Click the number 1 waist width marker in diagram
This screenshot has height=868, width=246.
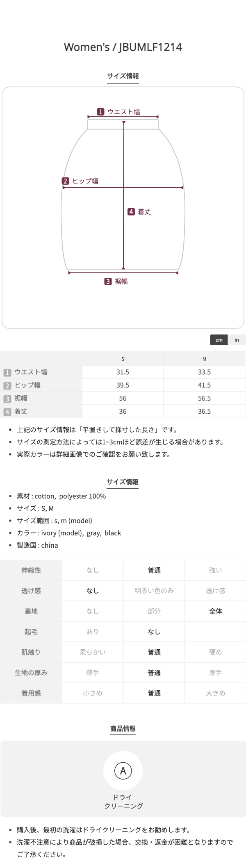point(100,112)
